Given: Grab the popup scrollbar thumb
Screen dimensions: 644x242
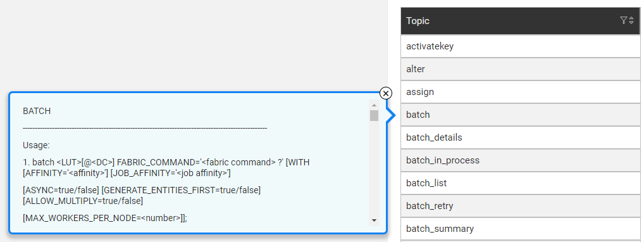Looking at the screenshot, I should [x=374, y=115].
